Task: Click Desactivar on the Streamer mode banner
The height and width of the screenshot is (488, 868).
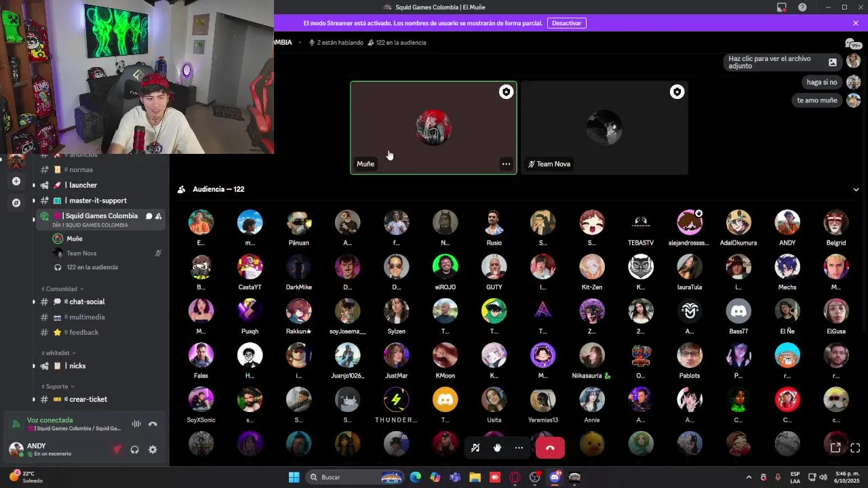Action: click(x=566, y=23)
